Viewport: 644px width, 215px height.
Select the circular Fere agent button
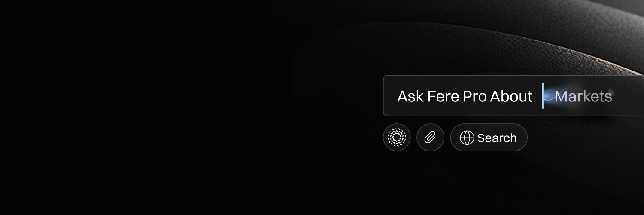pyautogui.click(x=397, y=138)
